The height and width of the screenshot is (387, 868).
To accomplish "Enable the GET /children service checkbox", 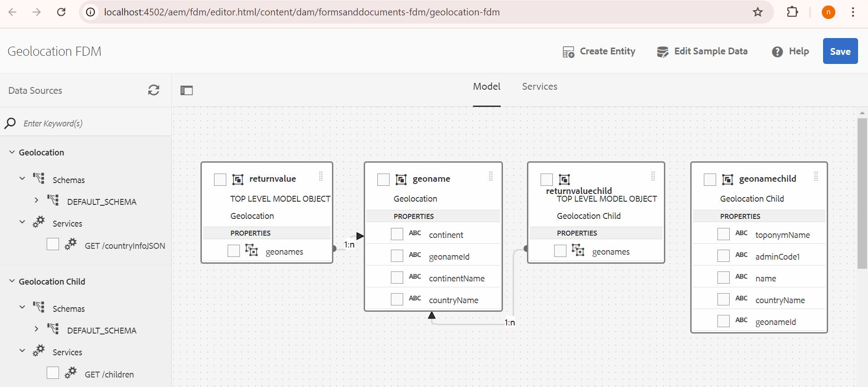I will [53, 373].
